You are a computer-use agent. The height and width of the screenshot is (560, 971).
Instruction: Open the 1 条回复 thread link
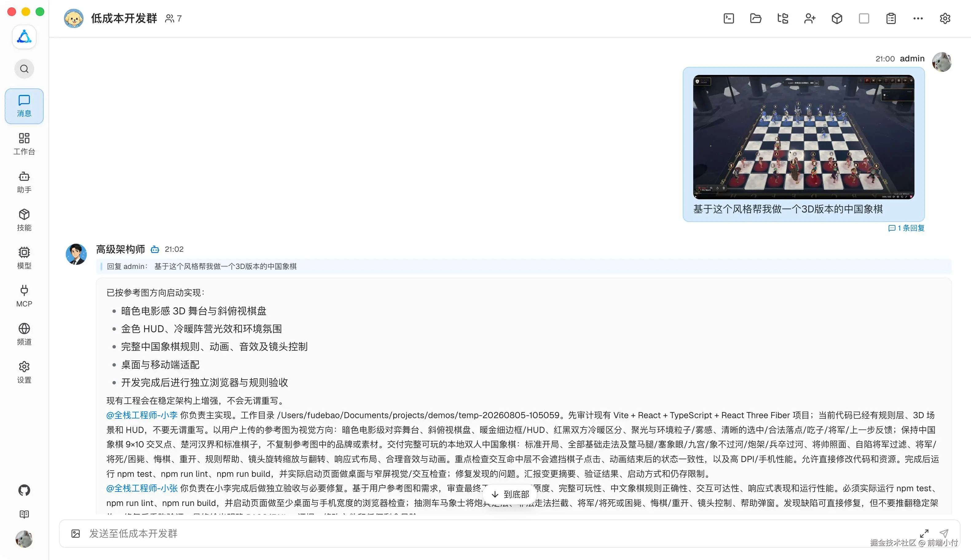[906, 228]
